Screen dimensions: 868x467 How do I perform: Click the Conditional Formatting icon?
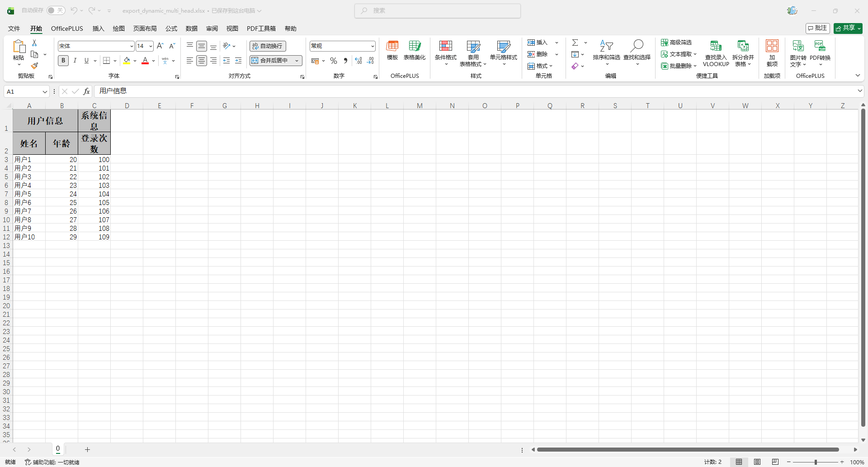coord(445,46)
